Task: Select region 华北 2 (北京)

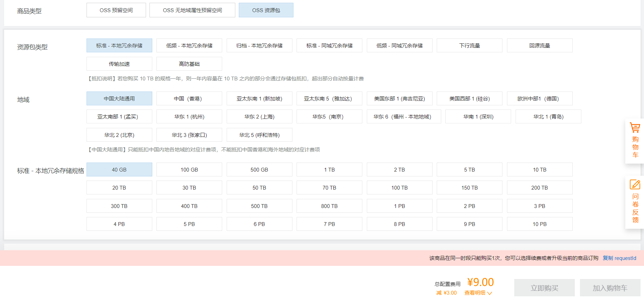Action: pyautogui.click(x=119, y=135)
